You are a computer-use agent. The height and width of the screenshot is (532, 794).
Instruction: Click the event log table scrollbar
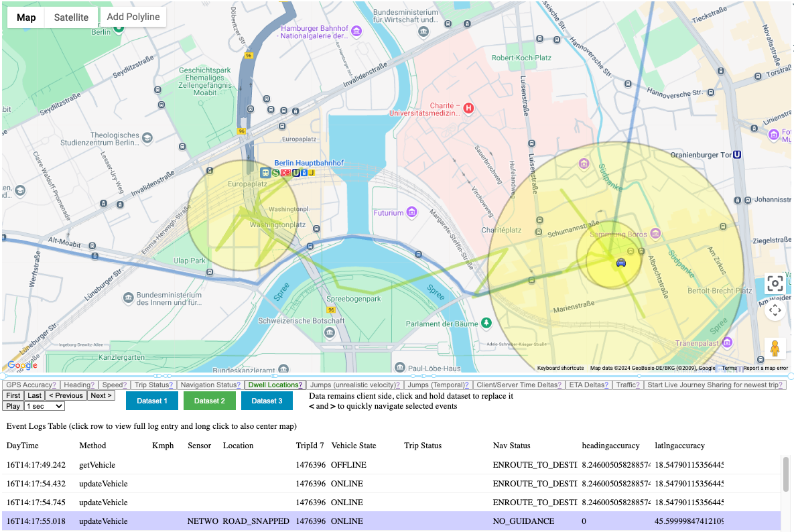[786, 474]
